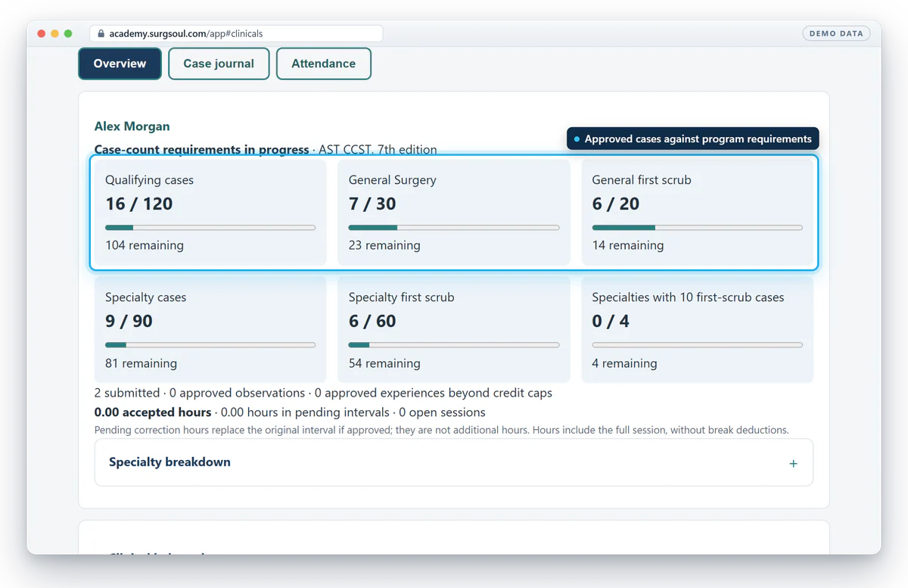
Task: Focus the academy.surgsoul.com address field
Action: coord(236,33)
